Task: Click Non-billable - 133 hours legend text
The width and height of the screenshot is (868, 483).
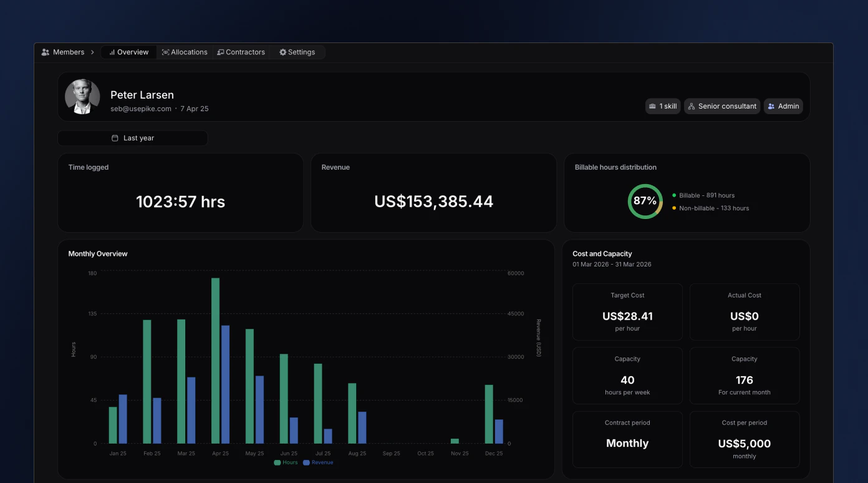Action: pyautogui.click(x=714, y=208)
